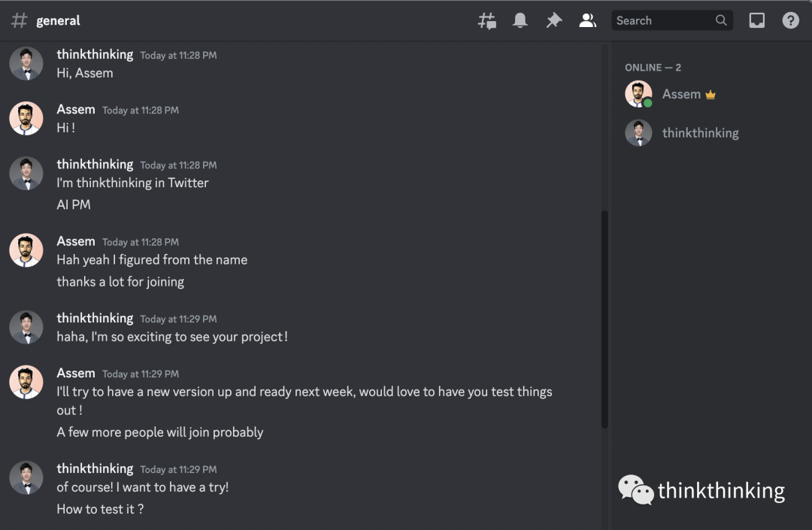Open the Help question mark icon
The image size is (812, 530).
pyautogui.click(x=790, y=21)
